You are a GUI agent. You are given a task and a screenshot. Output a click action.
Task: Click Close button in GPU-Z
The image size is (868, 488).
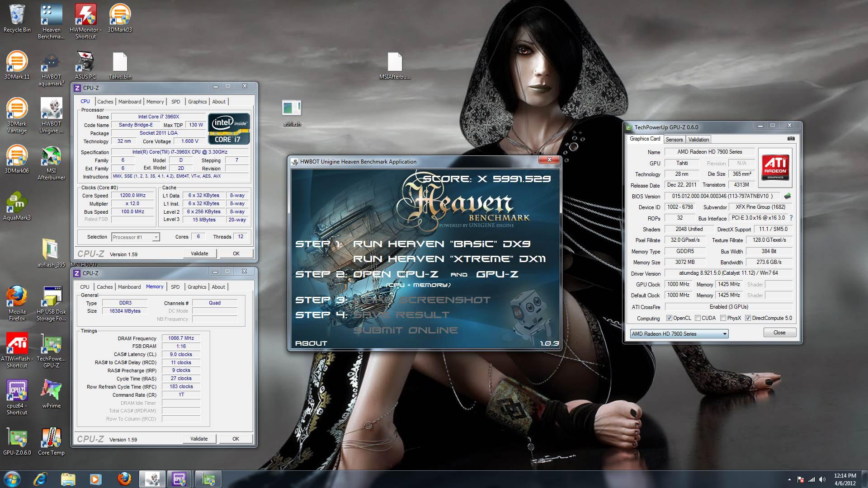point(779,333)
